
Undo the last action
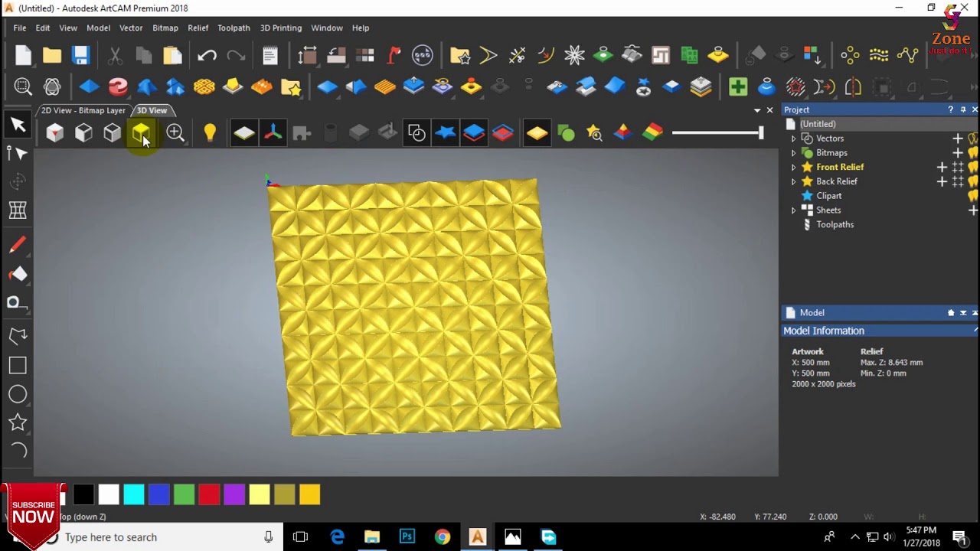click(207, 55)
